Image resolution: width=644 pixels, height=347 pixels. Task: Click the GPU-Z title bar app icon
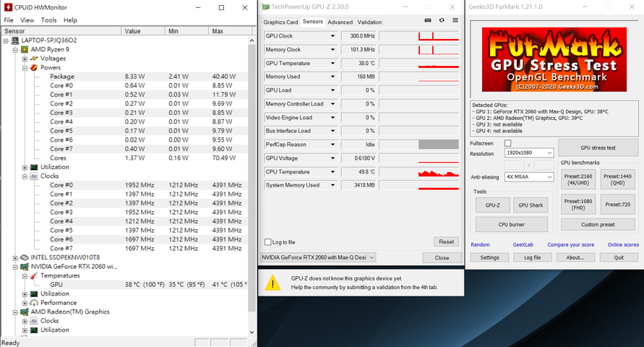coord(266,7)
